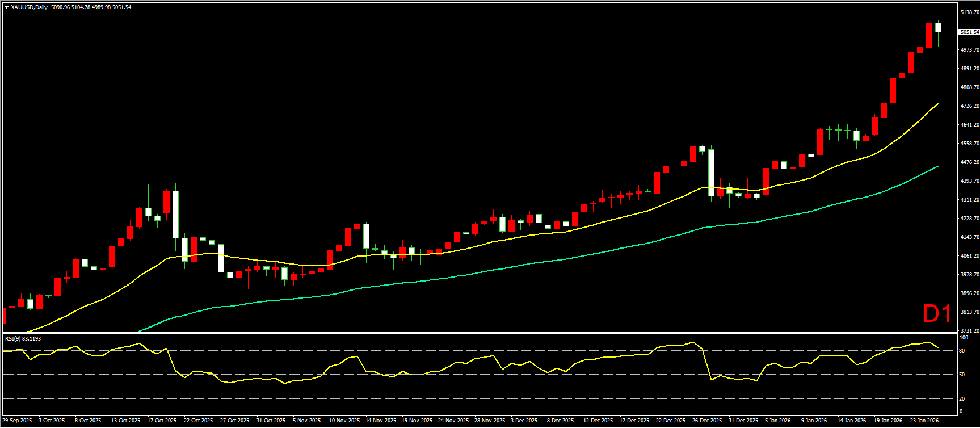Select the 5 Nov 2025 date on time axis
The height and width of the screenshot is (428, 980).
tap(307, 421)
